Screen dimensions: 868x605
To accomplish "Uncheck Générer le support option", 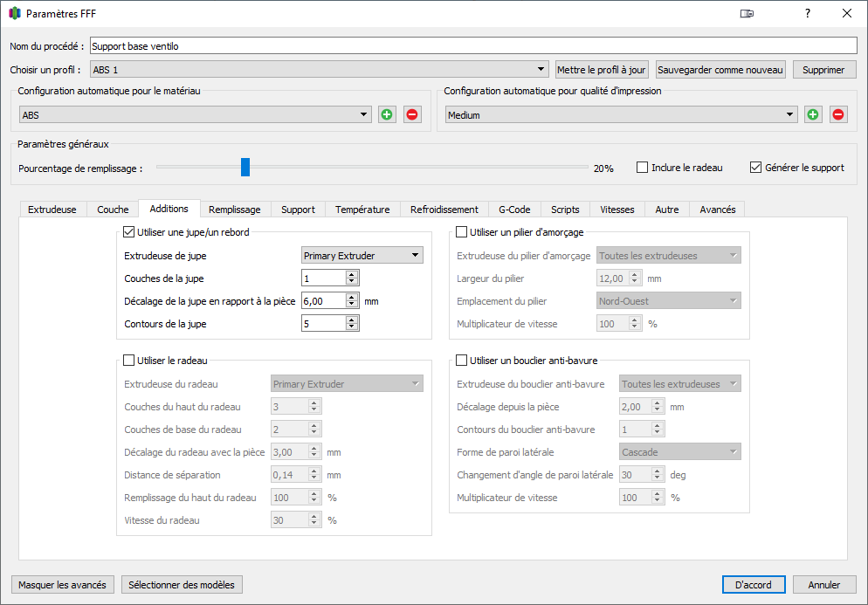I will coord(755,167).
